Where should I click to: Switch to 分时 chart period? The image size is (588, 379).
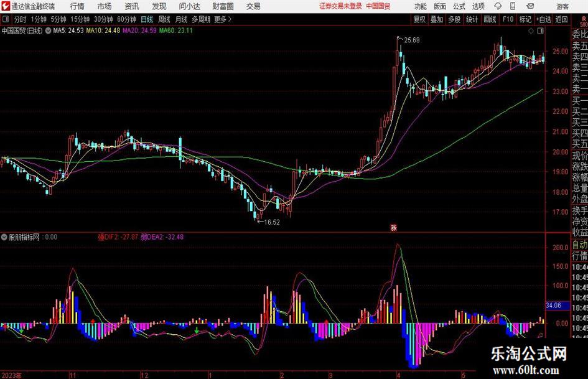[20, 19]
